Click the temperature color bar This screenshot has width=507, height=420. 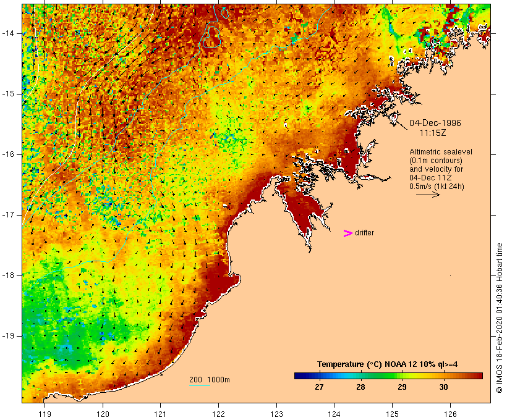point(388,376)
